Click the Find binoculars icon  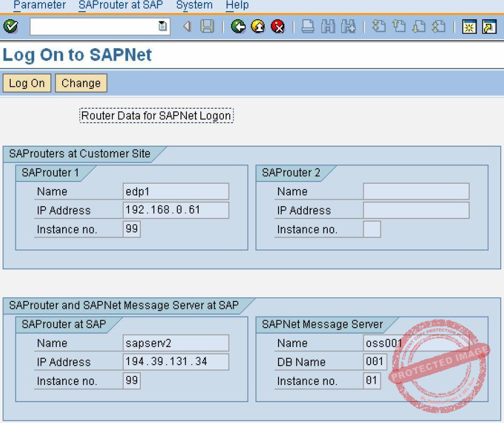pyautogui.click(x=328, y=27)
